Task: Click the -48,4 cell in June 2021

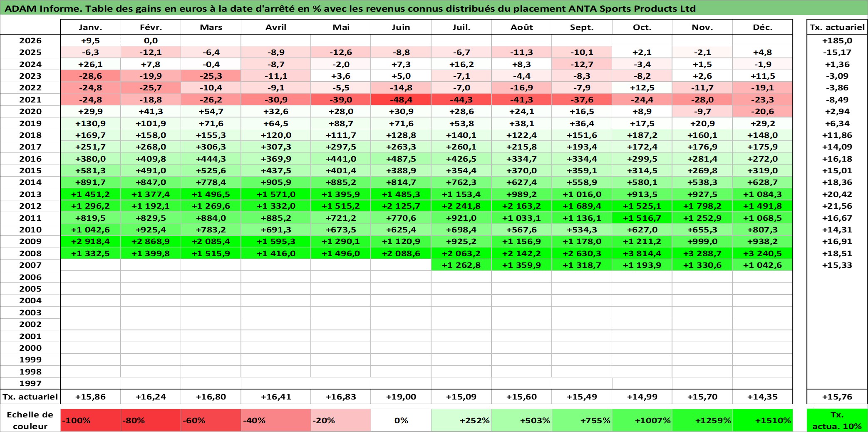Action: point(401,100)
